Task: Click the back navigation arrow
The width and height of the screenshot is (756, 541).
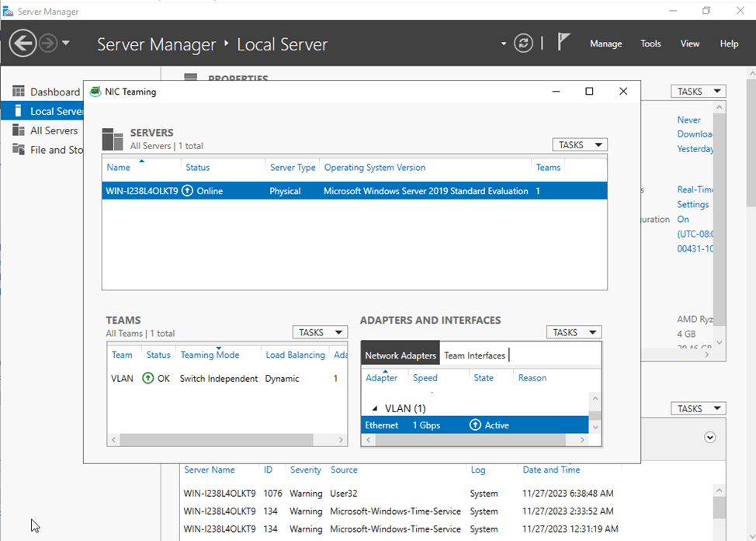Action: pyautogui.click(x=23, y=43)
